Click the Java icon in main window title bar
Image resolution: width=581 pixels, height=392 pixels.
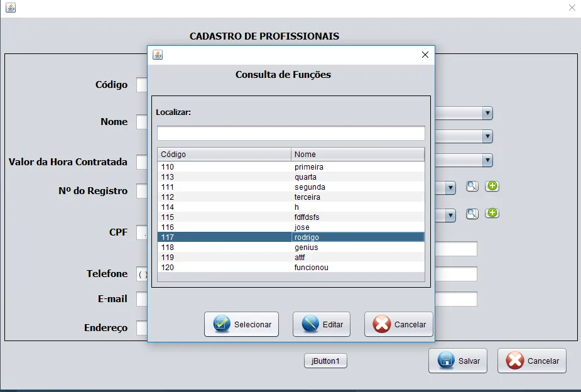coord(11,8)
